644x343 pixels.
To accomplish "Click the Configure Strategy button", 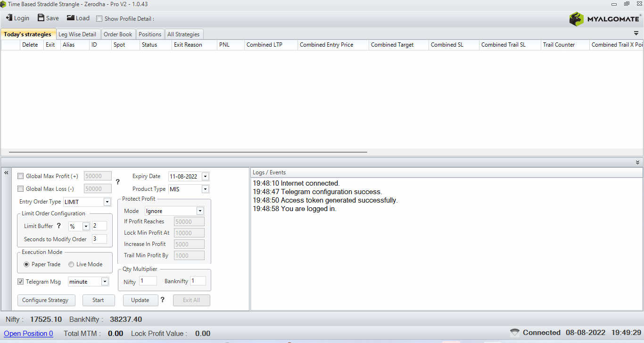I will pos(45,300).
